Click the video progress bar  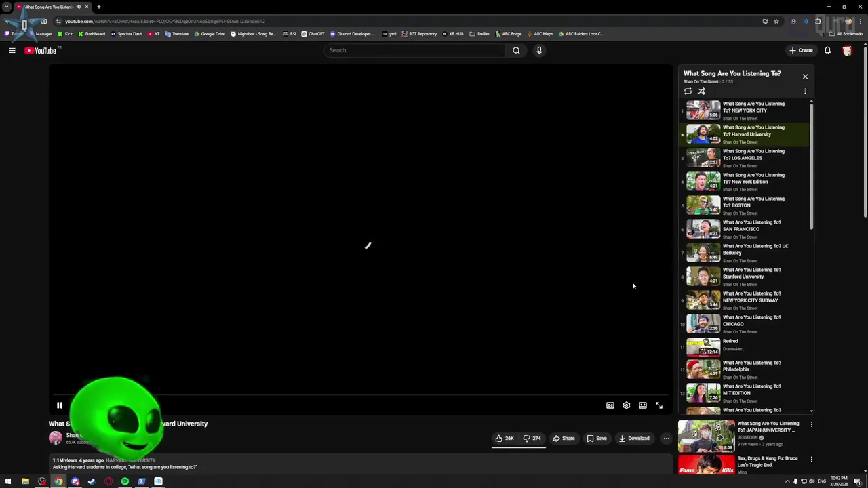click(x=360, y=394)
